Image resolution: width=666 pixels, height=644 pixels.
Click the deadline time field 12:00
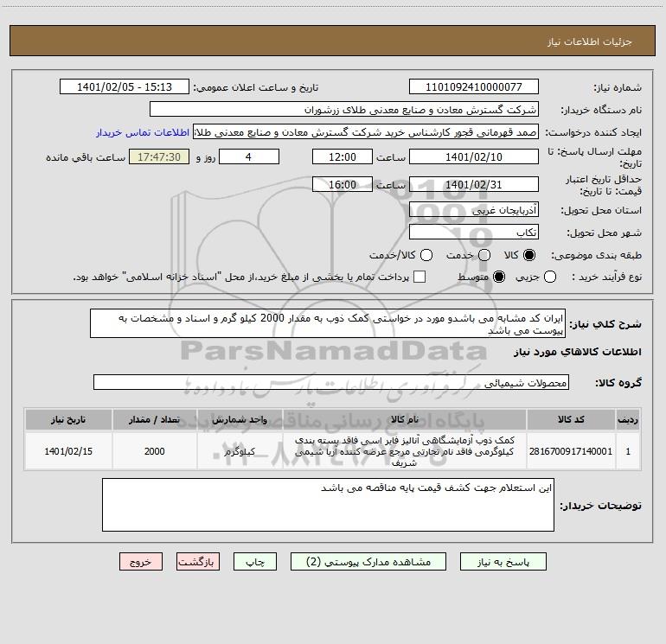[x=343, y=157]
